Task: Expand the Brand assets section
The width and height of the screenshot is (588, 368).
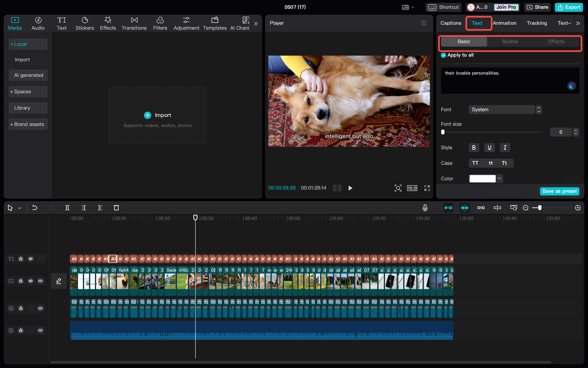Action: pos(28,124)
